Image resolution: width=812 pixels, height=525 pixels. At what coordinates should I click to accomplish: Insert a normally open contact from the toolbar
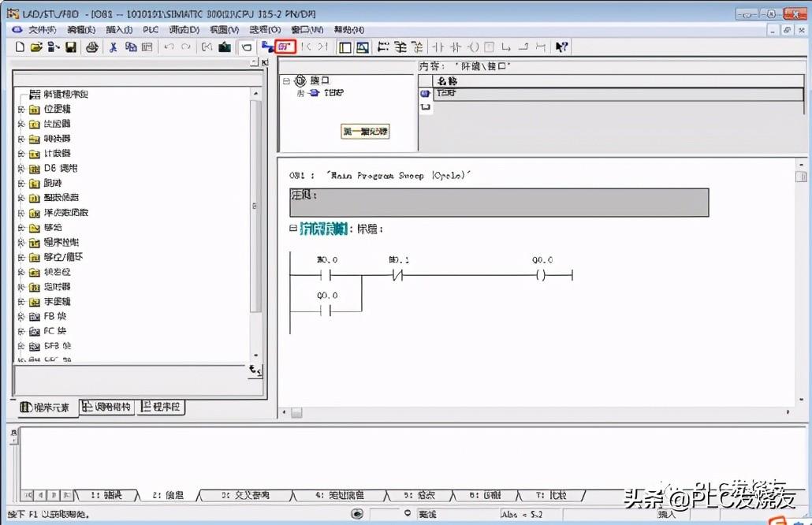tap(438, 47)
